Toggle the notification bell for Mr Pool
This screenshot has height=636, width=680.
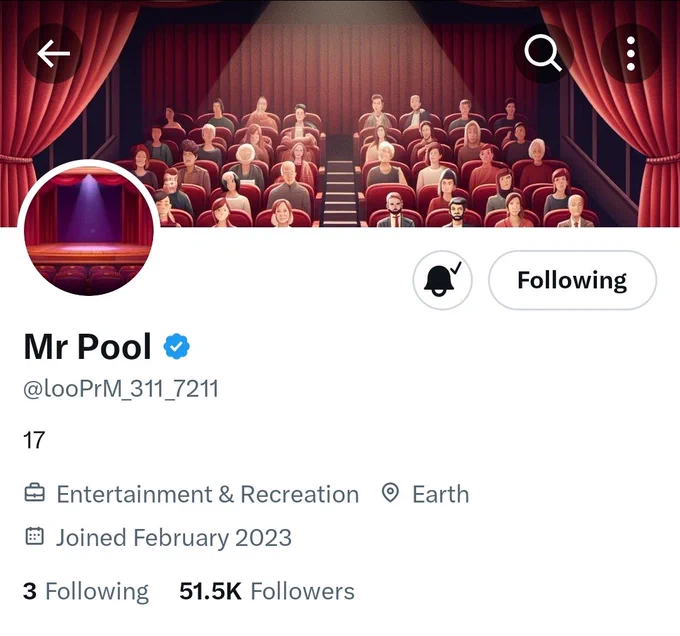442,280
